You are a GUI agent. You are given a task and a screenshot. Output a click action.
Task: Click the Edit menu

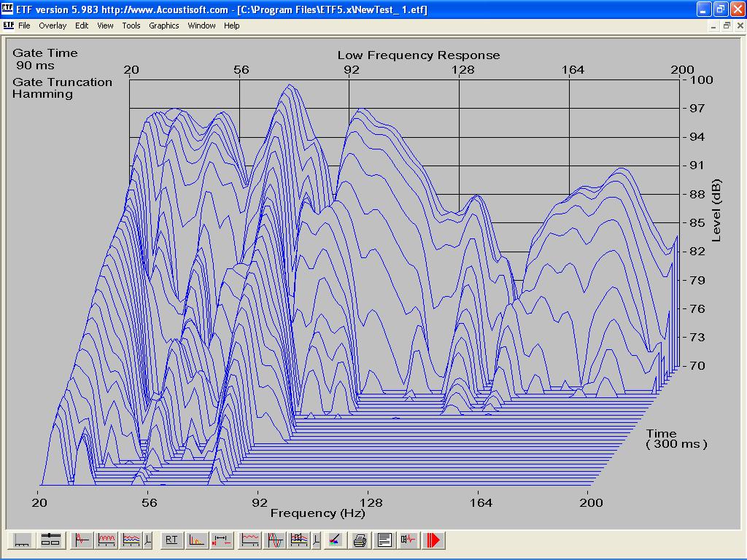pos(82,26)
